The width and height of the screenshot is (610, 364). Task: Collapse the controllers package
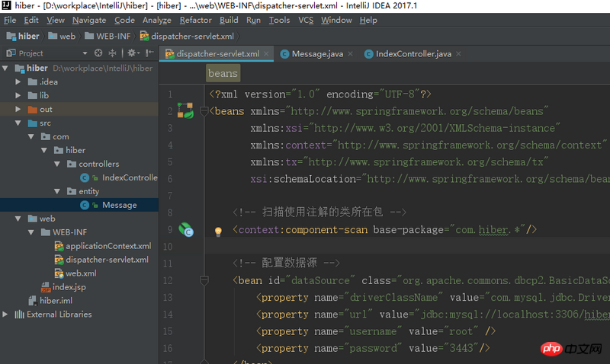(x=57, y=164)
